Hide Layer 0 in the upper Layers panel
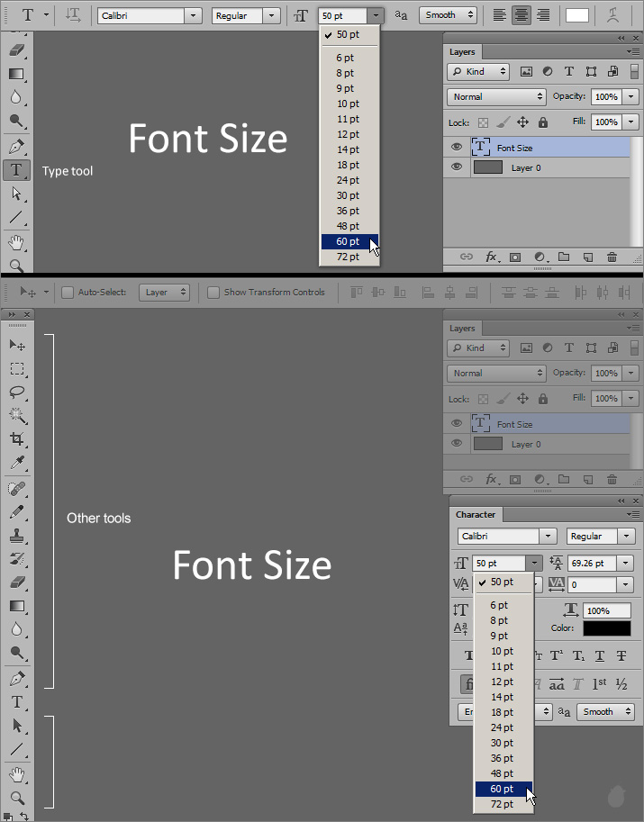The height and width of the screenshot is (822, 644). 457,167
